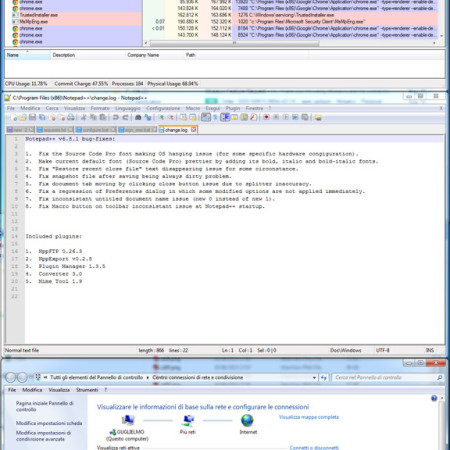This screenshot has width=450, height=450.
Task: Toggle the indent guide button in Notepad++
Action: pyautogui.click(x=225, y=117)
